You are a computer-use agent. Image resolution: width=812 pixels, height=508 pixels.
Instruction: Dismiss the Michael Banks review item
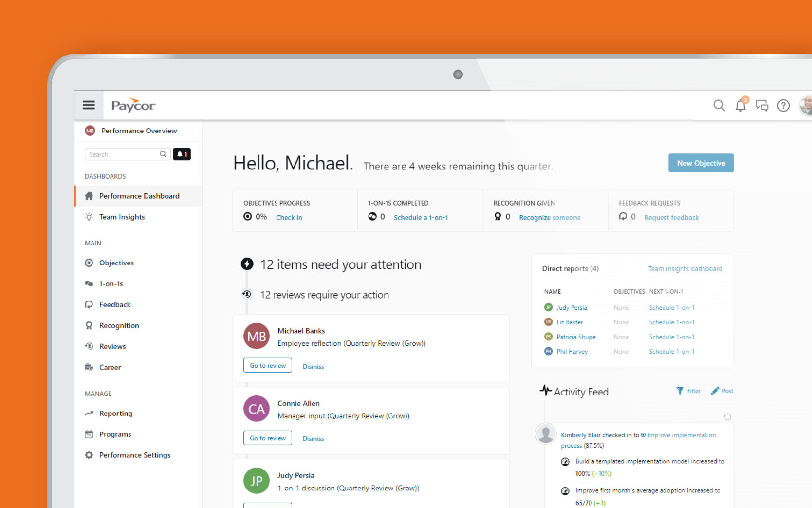click(x=313, y=366)
